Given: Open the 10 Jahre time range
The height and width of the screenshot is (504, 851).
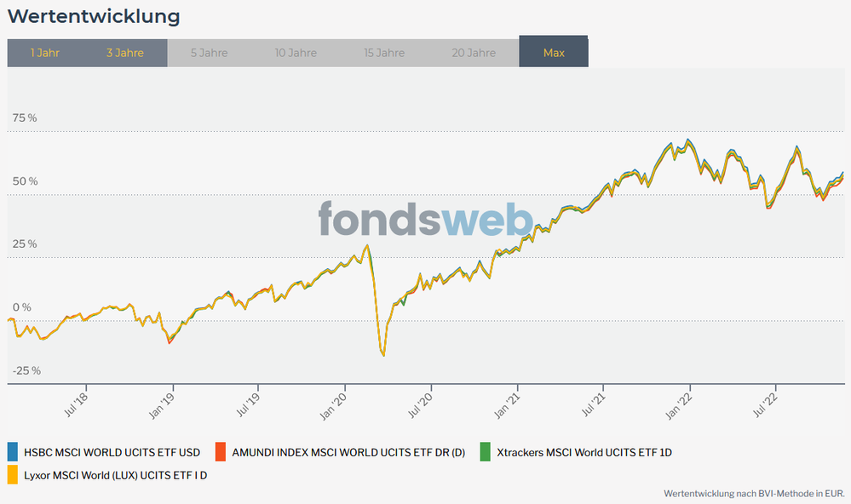Looking at the screenshot, I should (296, 53).
